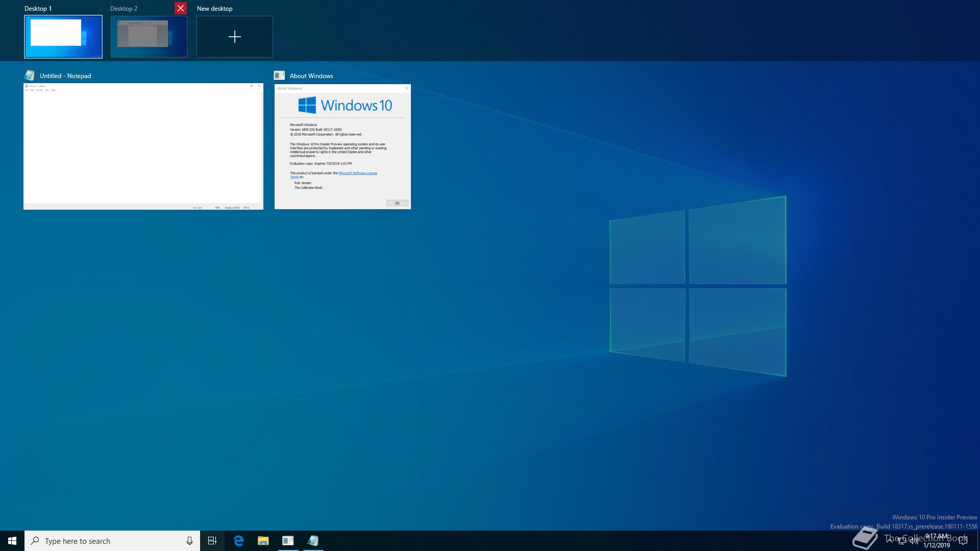Launch Microsoft Edge from the taskbar
This screenshot has height=551, width=980.
coord(238,541)
